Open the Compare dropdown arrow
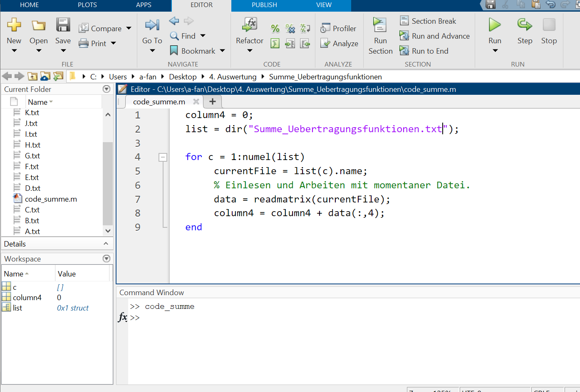This screenshot has width=580, height=392. click(x=129, y=28)
